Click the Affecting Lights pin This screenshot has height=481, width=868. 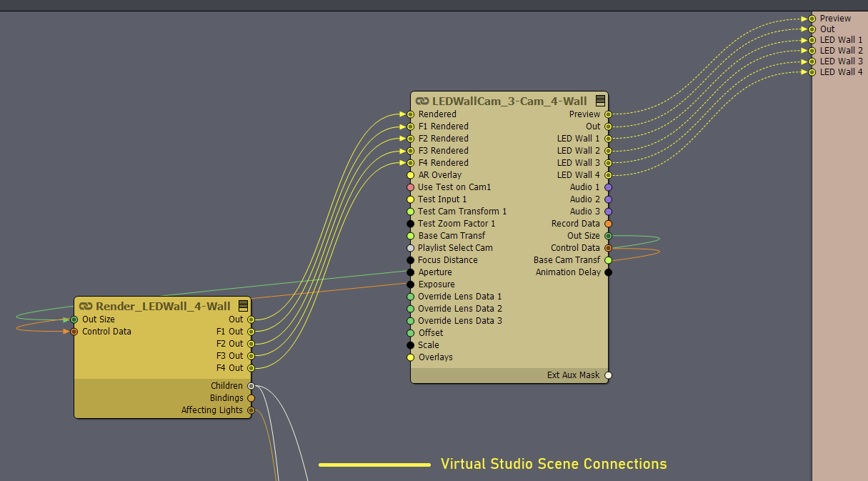(251, 410)
